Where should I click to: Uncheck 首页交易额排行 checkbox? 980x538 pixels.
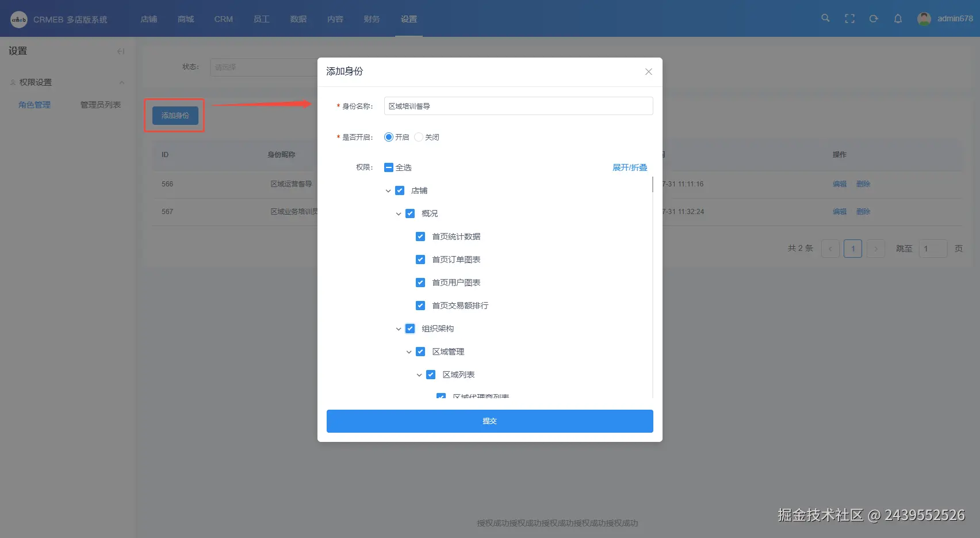[420, 306]
